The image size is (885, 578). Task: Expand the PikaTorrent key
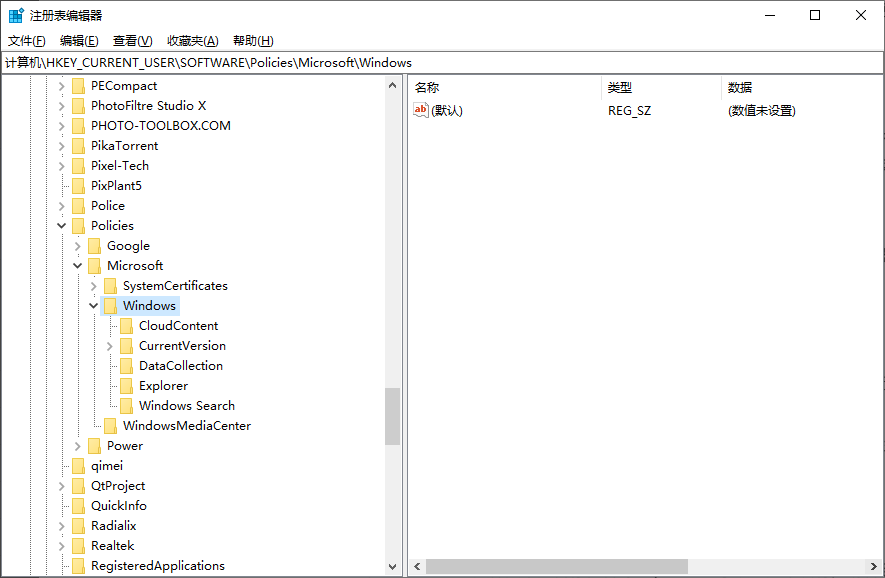point(61,145)
